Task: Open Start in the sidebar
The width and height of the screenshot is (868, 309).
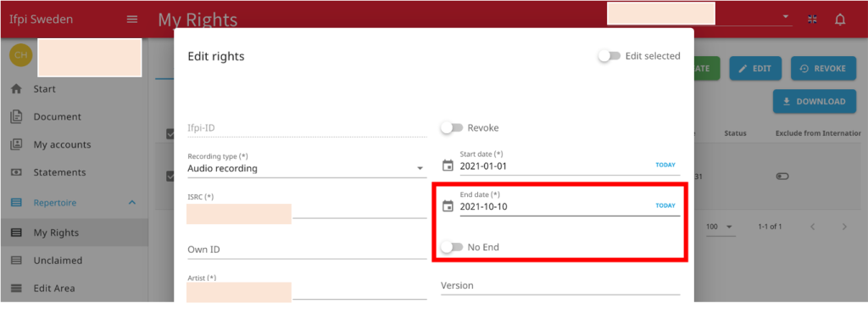Action: pyautogui.click(x=44, y=89)
